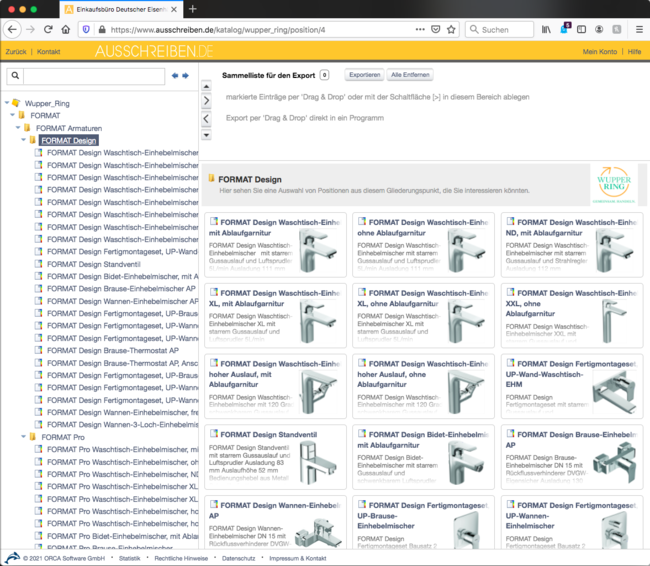The image size is (650, 566).
Task: Click the browser Suchen search box
Action: point(500,29)
